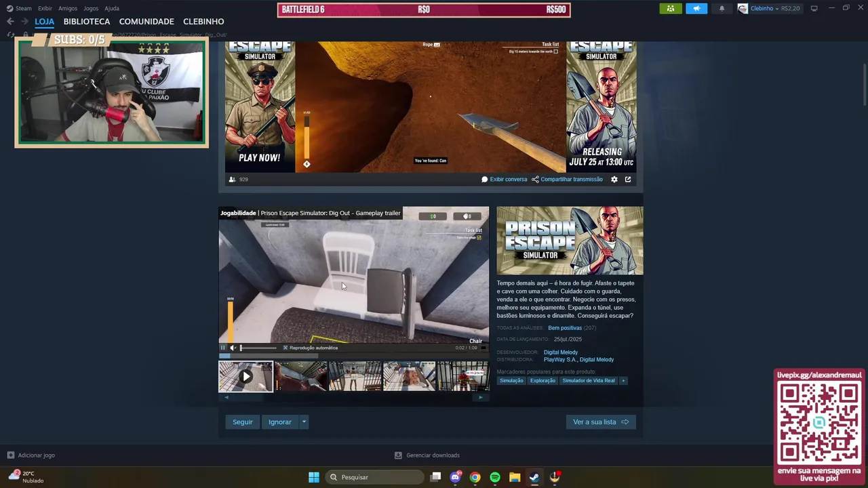Open Discord from the taskbar

tap(456, 477)
